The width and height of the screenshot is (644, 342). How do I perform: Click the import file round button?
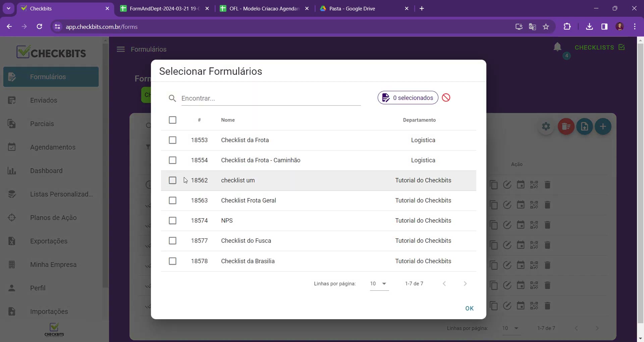[x=584, y=126]
